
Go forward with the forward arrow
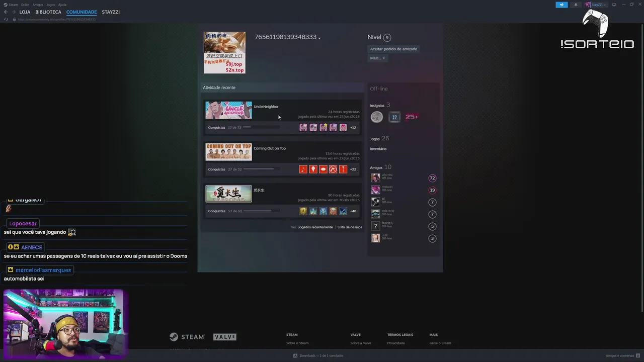[14, 12]
